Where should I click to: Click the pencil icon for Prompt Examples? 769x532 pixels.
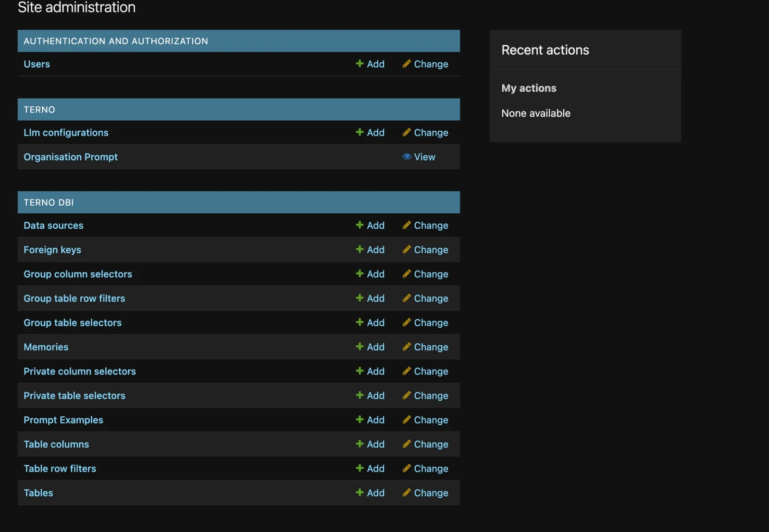coord(407,419)
